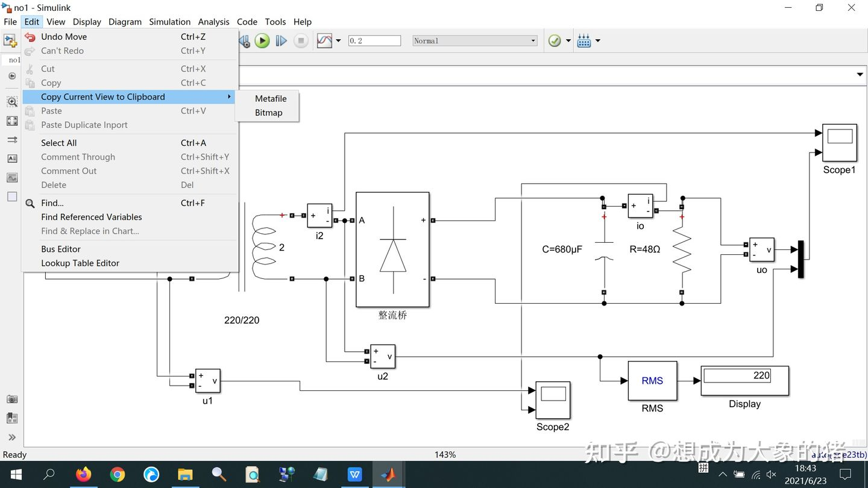The image size is (868, 488).
Task: Select Metafile from the submenu
Action: (x=270, y=98)
